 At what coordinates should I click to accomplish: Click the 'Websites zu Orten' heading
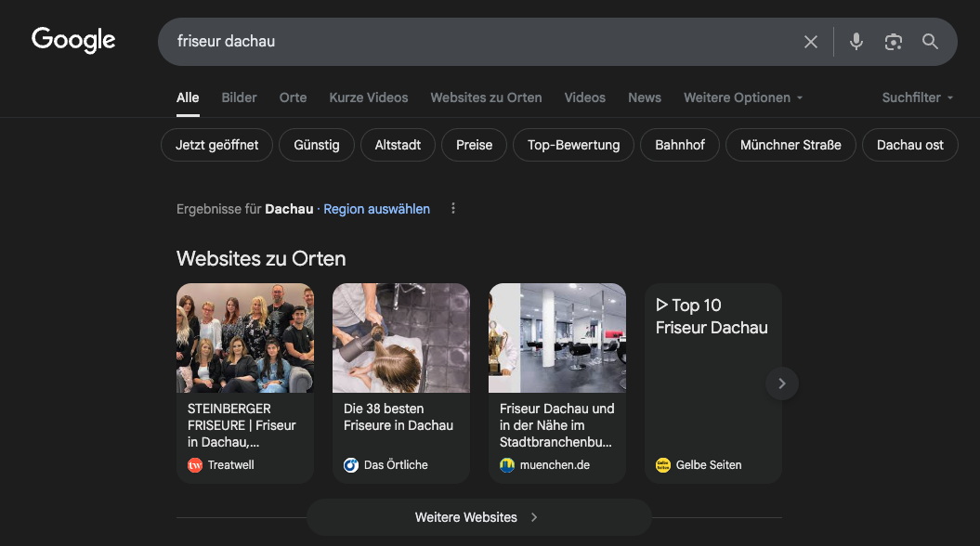point(261,259)
